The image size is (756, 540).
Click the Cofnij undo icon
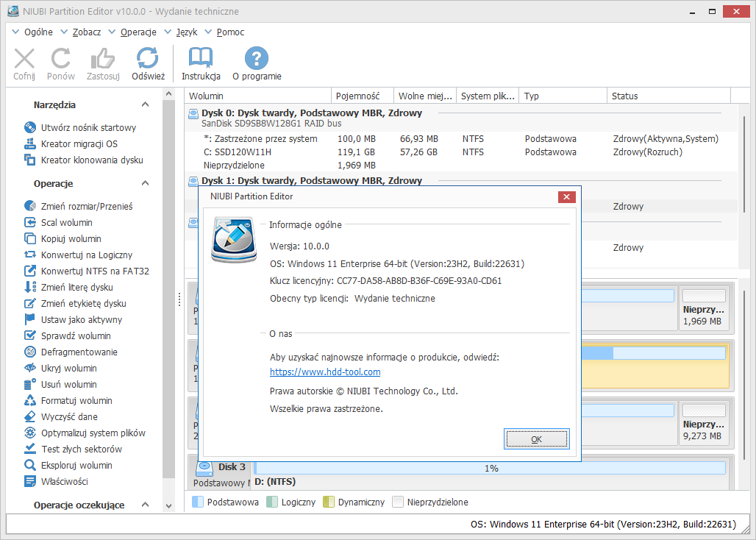(24, 58)
